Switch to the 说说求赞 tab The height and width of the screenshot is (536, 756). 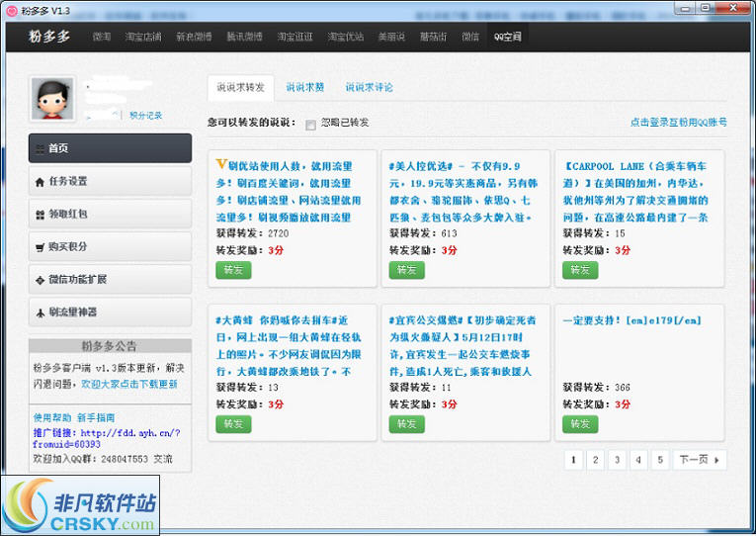(304, 87)
